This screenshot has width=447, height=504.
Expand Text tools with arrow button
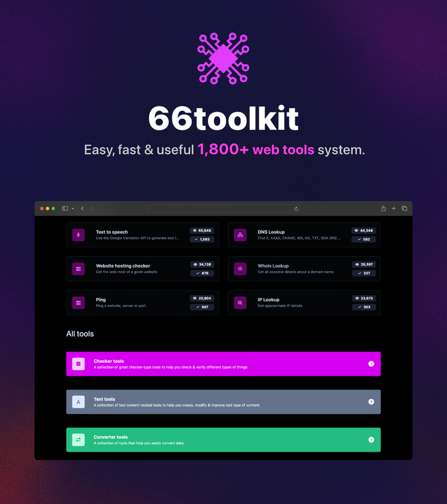(x=371, y=402)
